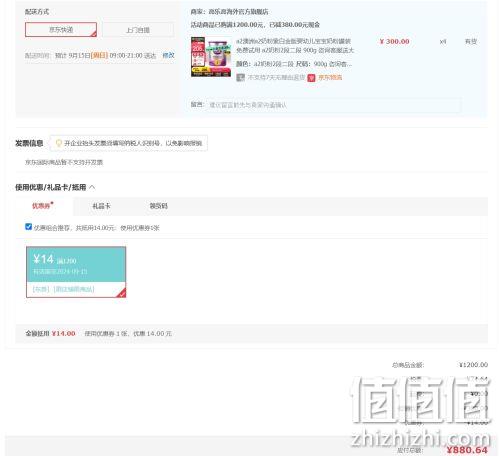This screenshot has height=456, width=500.
Task: Open the a2 milk powder product title
Action: (295, 46)
